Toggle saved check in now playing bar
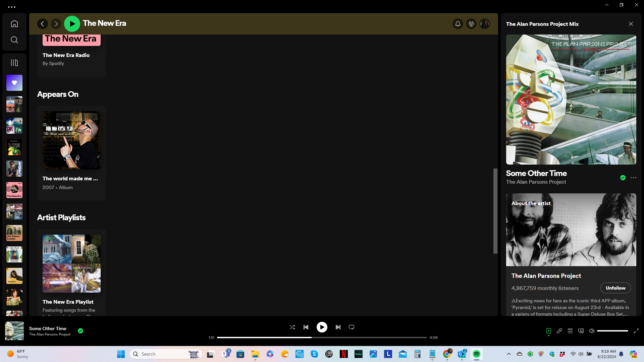 click(80, 331)
